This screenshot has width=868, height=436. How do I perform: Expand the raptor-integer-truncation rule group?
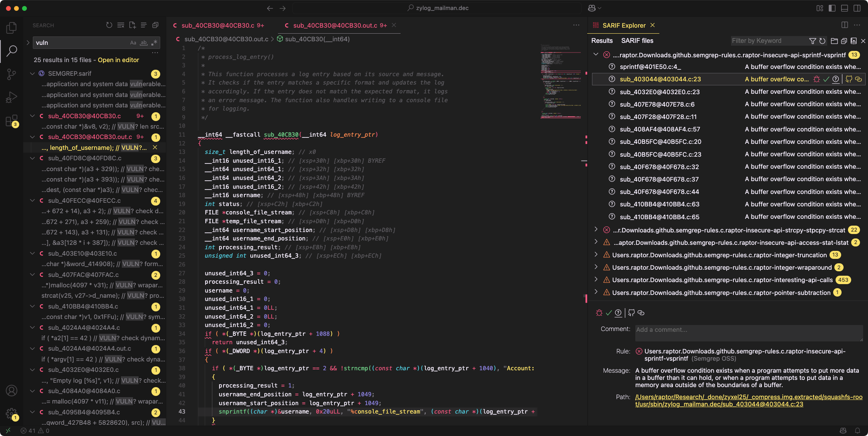pyautogui.click(x=596, y=255)
